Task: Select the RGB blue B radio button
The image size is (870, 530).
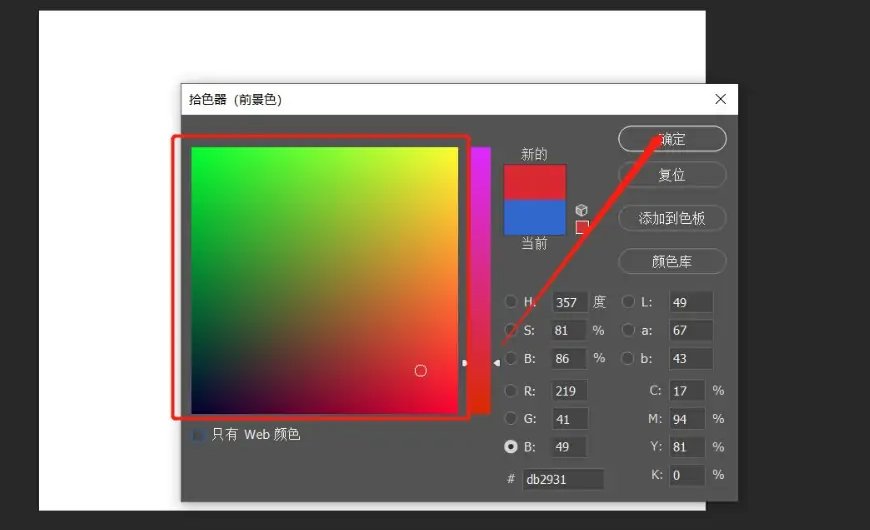Action: [510, 447]
